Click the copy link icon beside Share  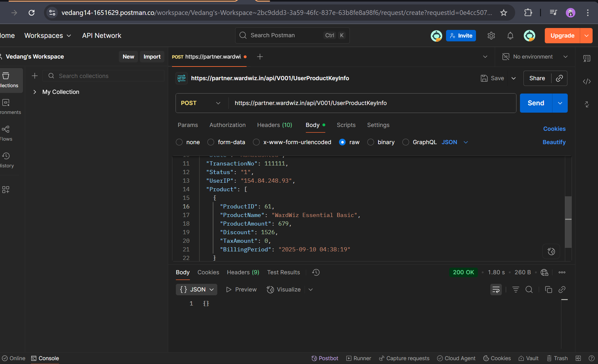(559, 78)
